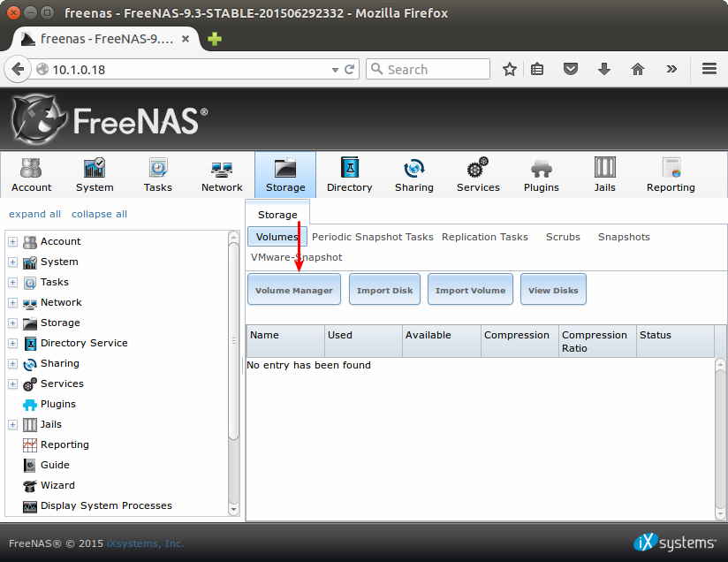The image size is (728, 562).
Task: Go back with browser back arrow
Action: pos(18,69)
